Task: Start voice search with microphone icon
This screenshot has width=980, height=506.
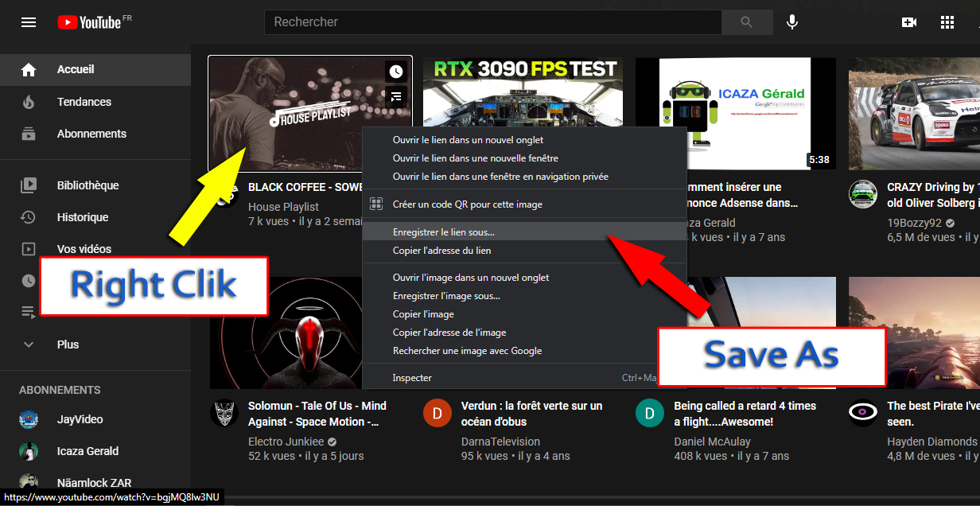Action: (x=792, y=22)
